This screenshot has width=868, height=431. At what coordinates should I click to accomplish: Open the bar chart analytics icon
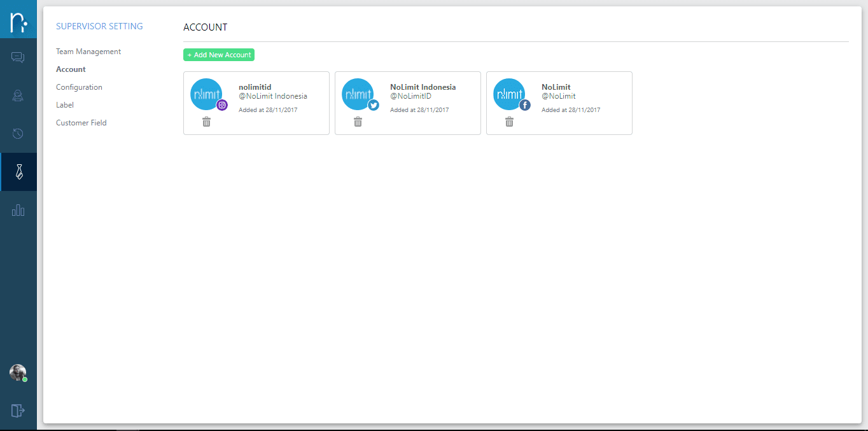click(18, 210)
